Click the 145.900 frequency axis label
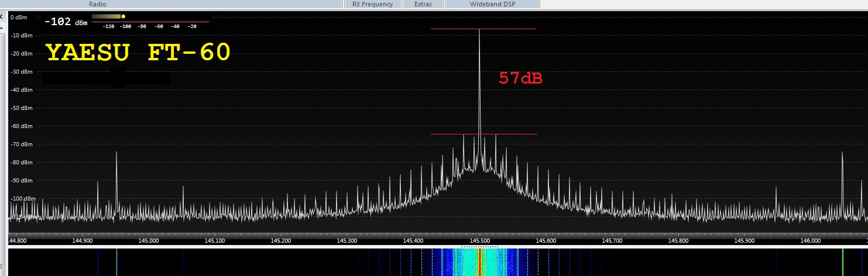 tap(744, 240)
